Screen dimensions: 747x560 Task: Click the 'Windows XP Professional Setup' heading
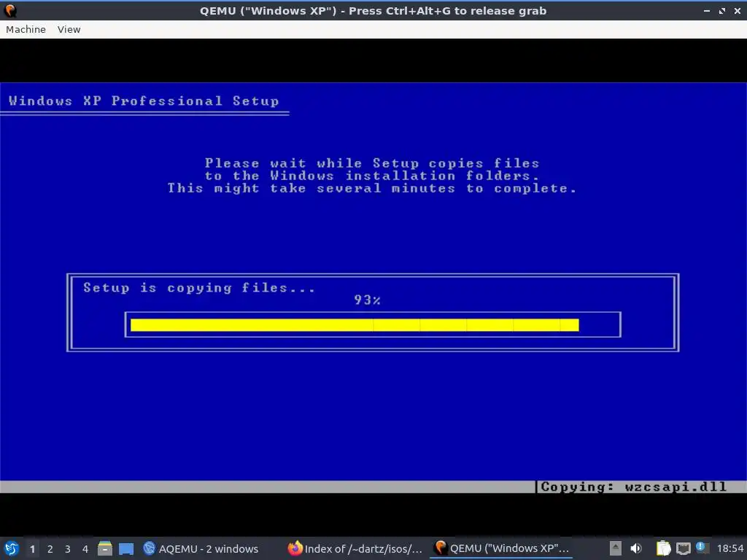pyautogui.click(x=144, y=101)
